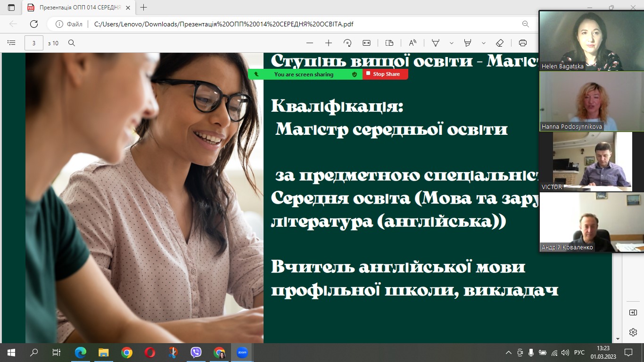The width and height of the screenshot is (644, 362).
Task: Open Viber from the taskbar
Action: click(196, 352)
